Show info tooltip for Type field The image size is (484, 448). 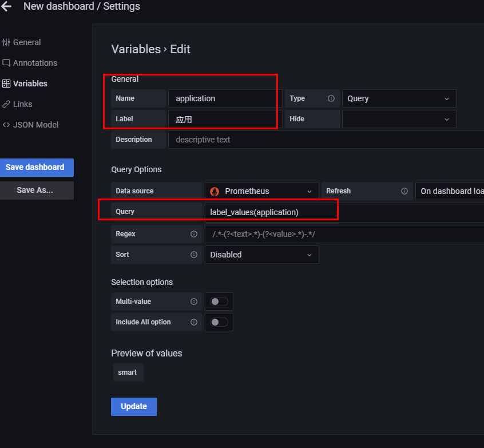coord(331,98)
